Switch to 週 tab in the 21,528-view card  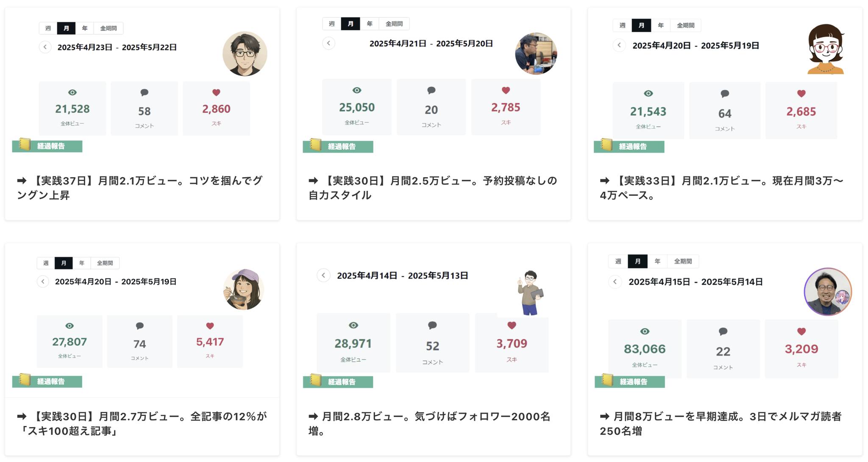pos(48,28)
